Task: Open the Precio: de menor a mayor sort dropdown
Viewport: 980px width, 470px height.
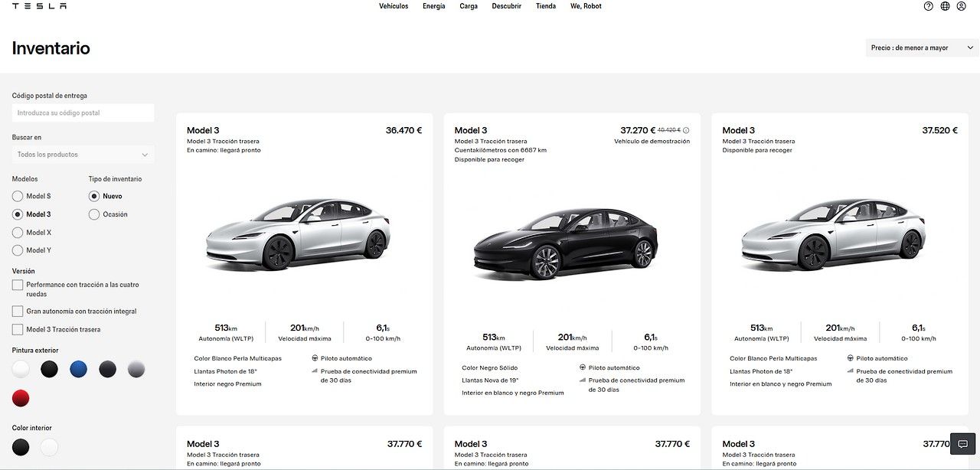Action: 922,47
